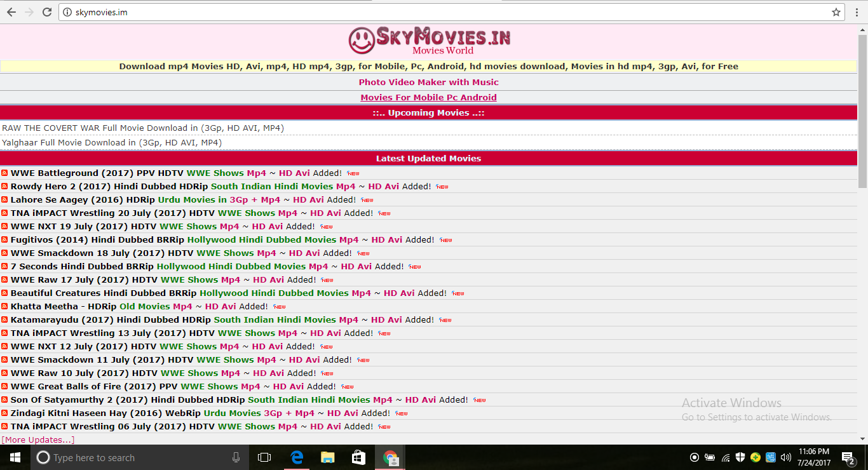Image resolution: width=868 pixels, height=470 pixels.
Task: Click the taskbar search box
Action: click(x=140, y=457)
